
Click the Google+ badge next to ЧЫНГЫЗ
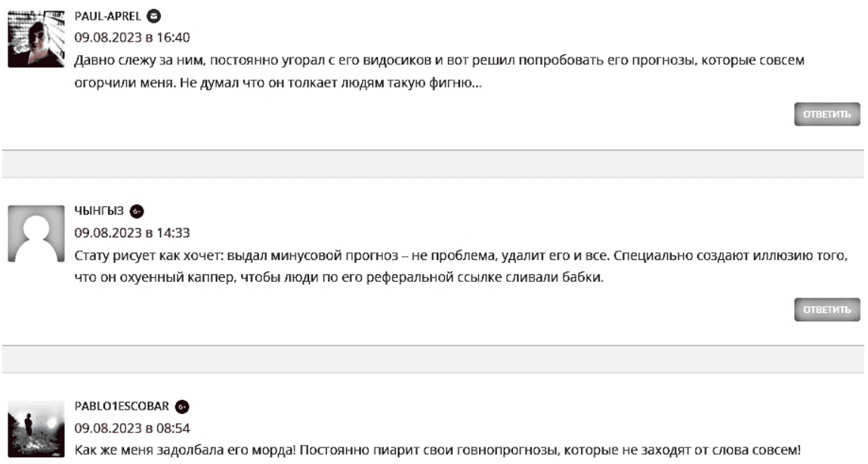(137, 212)
